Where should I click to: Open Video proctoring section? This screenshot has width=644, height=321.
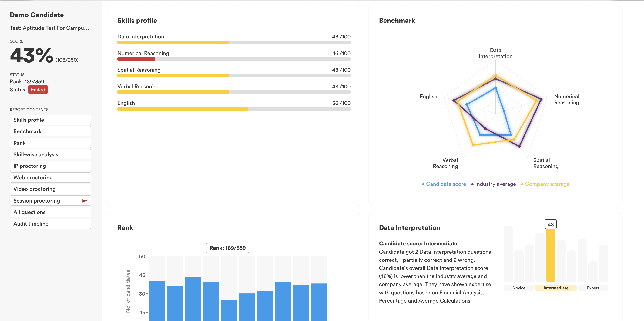(51, 189)
